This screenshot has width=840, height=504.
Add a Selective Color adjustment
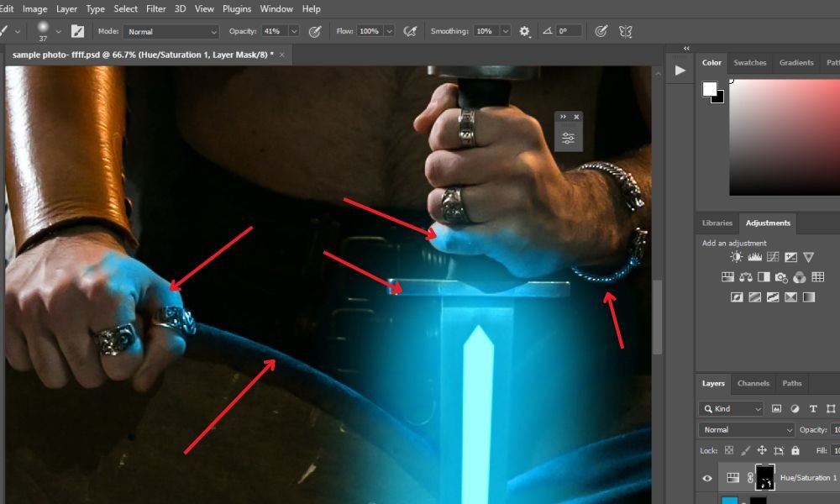[790, 297]
